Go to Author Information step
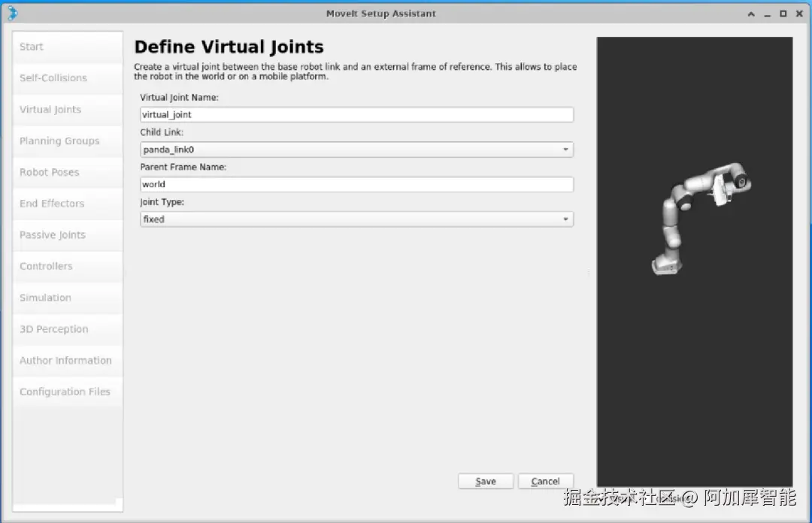This screenshot has width=812, height=523. pos(68,361)
